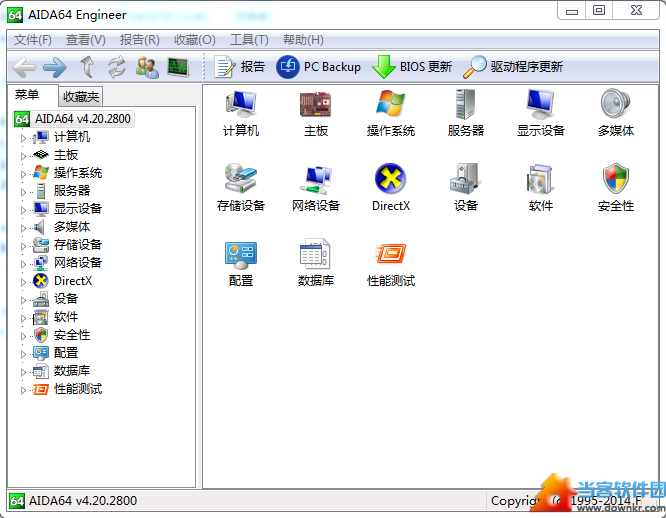Open the 操作系统 Windows flag icon in the right pane
Image resolution: width=666 pixels, height=518 pixels.
click(390, 103)
